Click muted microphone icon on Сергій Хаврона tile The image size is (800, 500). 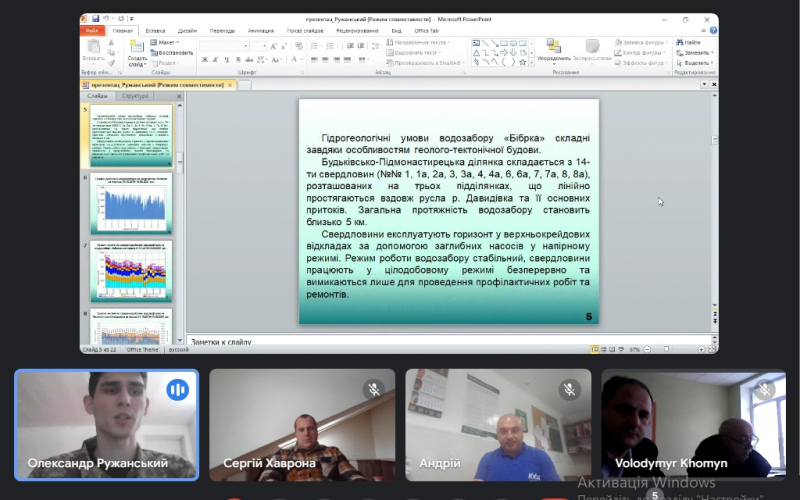pos(373,390)
